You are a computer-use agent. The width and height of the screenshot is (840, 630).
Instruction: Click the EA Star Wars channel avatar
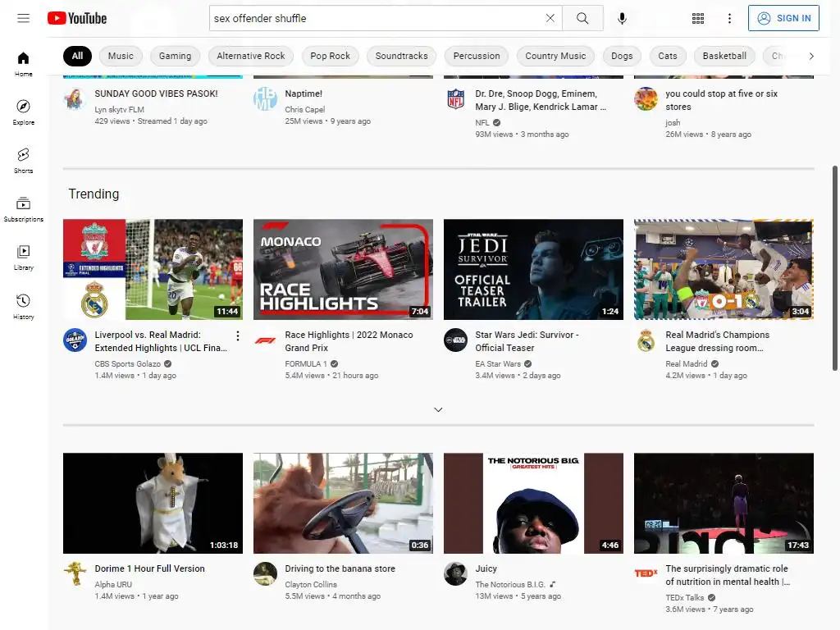pyautogui.click(x=455, y=340)
